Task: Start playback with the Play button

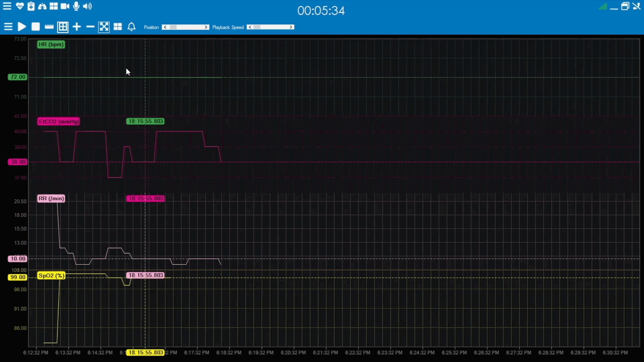Action: [22, 27]
